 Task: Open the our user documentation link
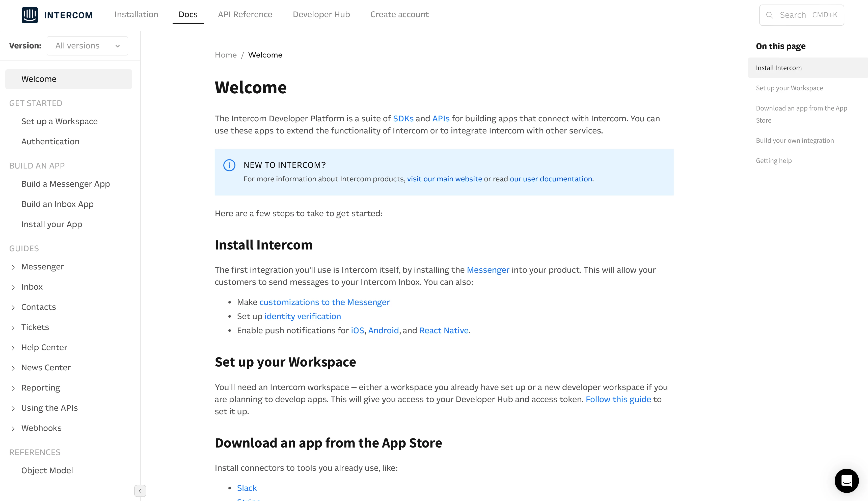pyautogui.click(x=551, y=179)
